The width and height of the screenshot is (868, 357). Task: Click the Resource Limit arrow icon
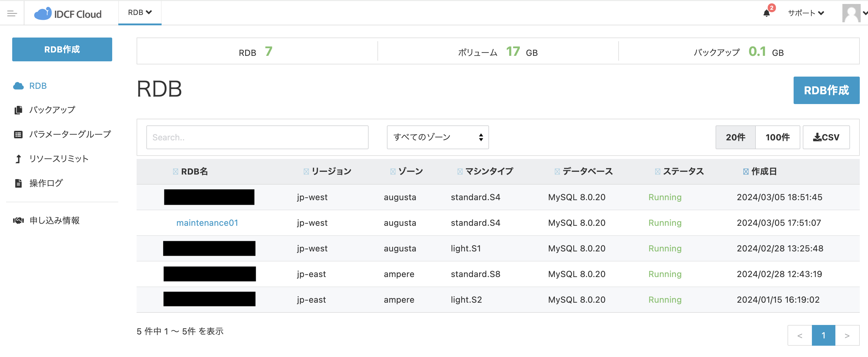point(18,159)
